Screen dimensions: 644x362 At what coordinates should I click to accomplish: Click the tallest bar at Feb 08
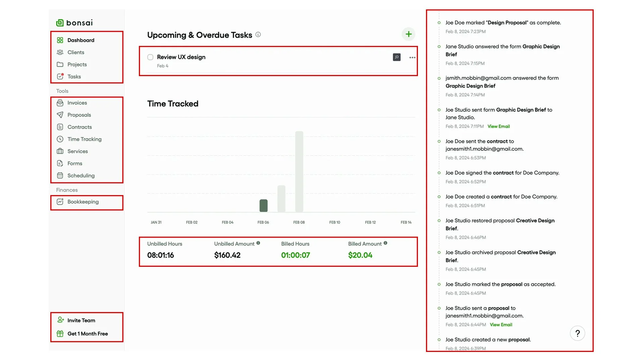coord(299,171)
